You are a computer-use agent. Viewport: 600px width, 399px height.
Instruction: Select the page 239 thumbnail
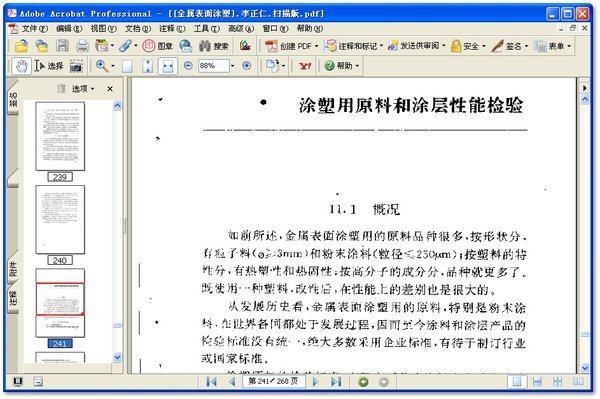pyautogui.click(x=60, y=136)
